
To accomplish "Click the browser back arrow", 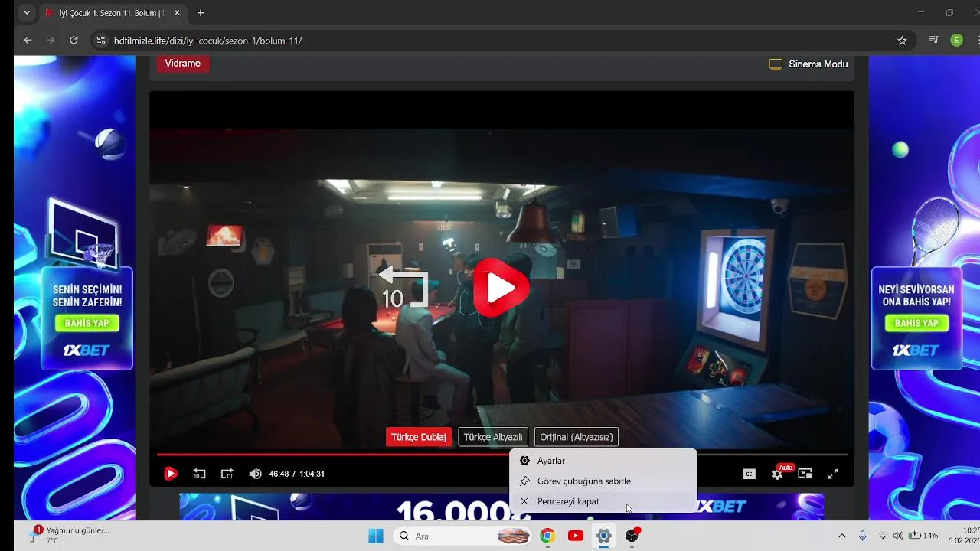I will click(x=28, y=41).
